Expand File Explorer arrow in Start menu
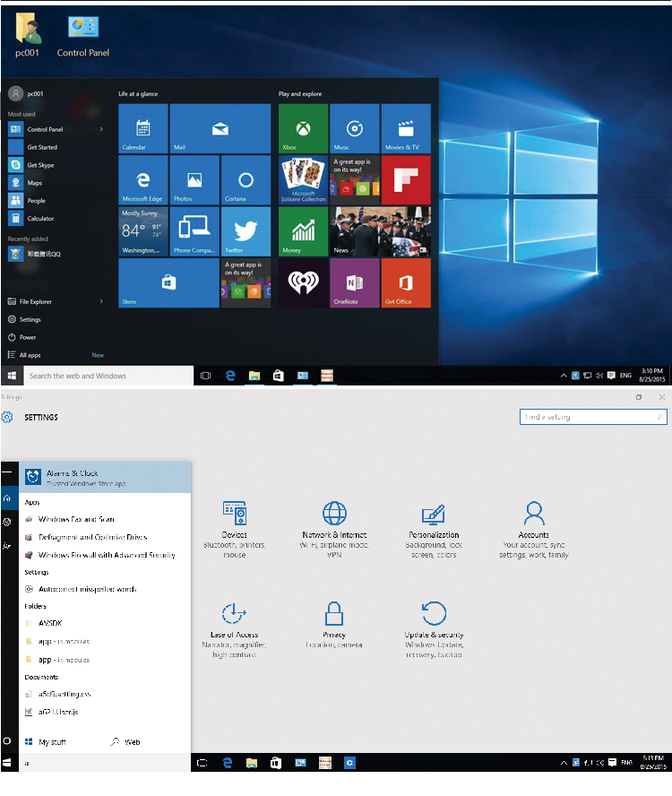The image size is (672, 796). pyautogui.click(x=101, y=301)
